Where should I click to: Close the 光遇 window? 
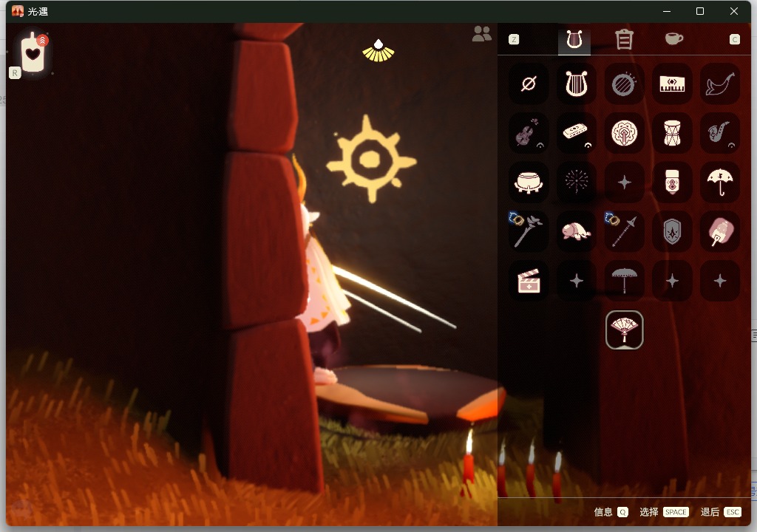point(734,11)
